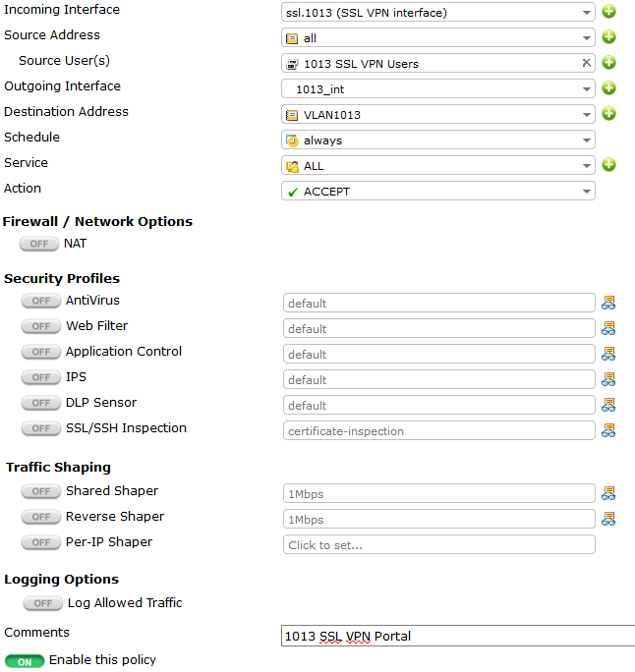Add another Incoming Interface with green plus
Image resolution: width=635 pixels, height=672 pixels.
pyautogui.click(x=608, y=12)
